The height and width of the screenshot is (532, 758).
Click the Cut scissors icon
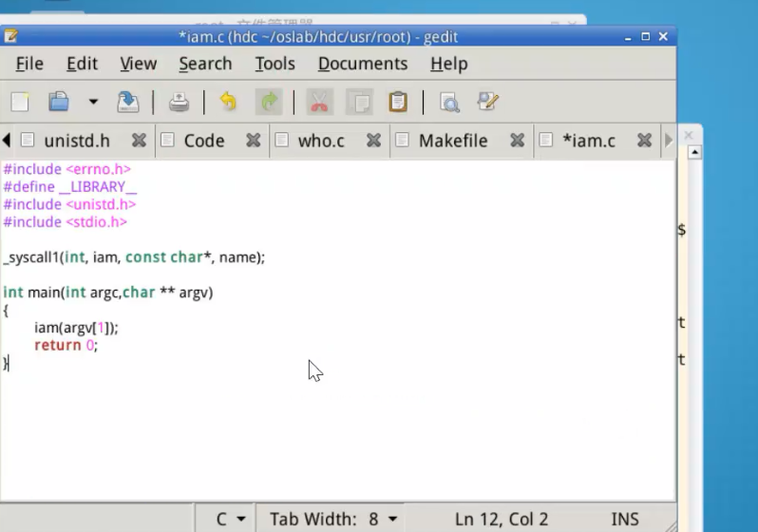(320, 102)
